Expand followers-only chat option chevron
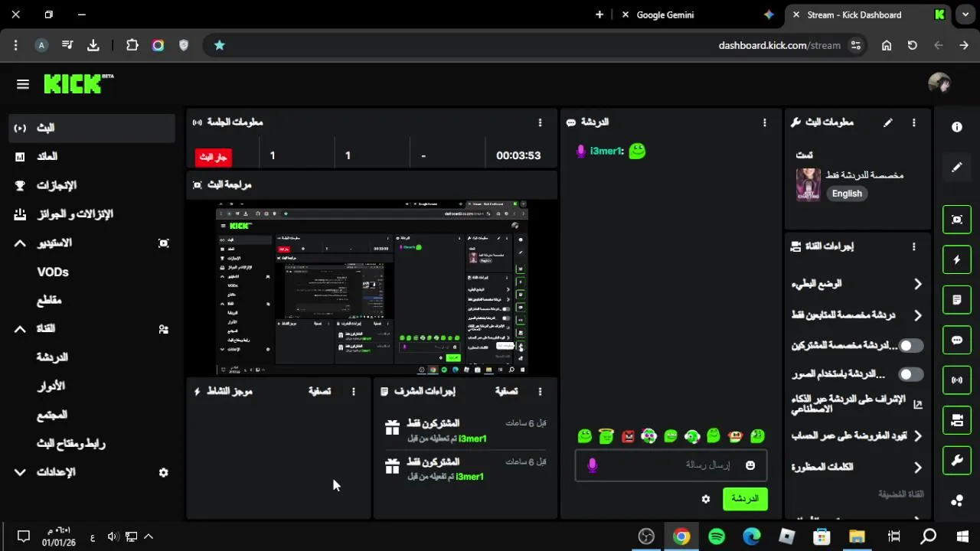Screen dimensions: 980x551 pyautogui.click(x=917, y=315)
